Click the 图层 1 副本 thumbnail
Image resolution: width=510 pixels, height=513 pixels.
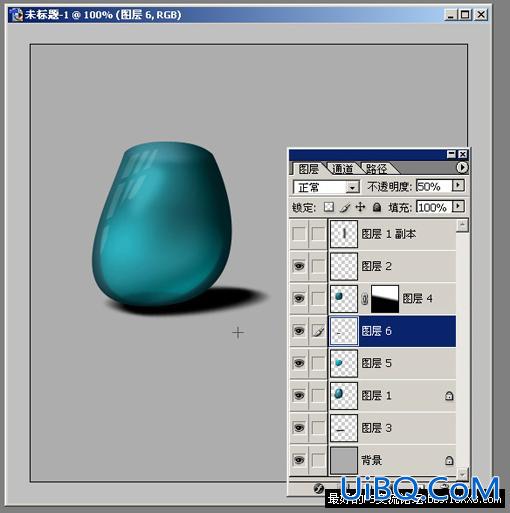344,234
